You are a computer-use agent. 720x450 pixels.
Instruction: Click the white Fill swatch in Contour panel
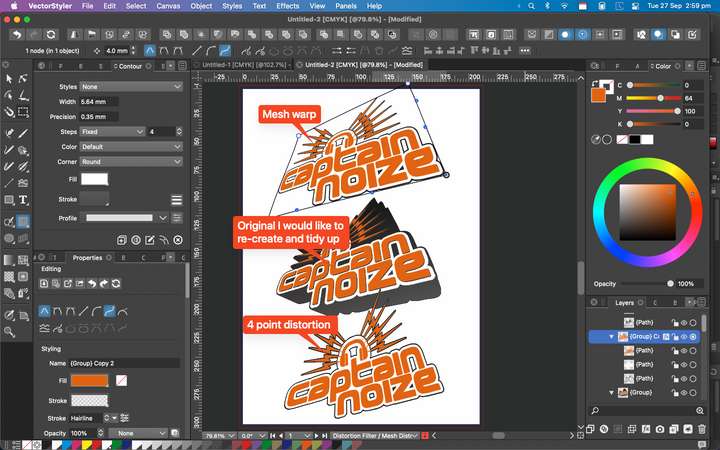[x=94, y=180]
